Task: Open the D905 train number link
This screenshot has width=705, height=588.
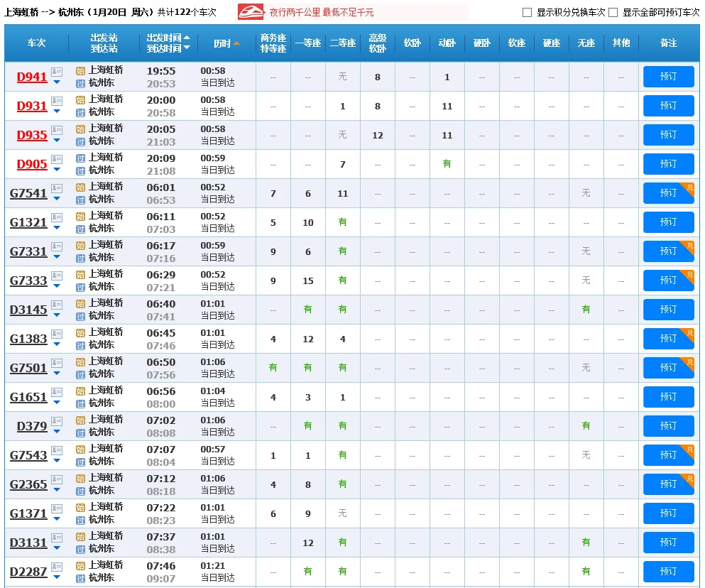Action: tap(32, 164)
